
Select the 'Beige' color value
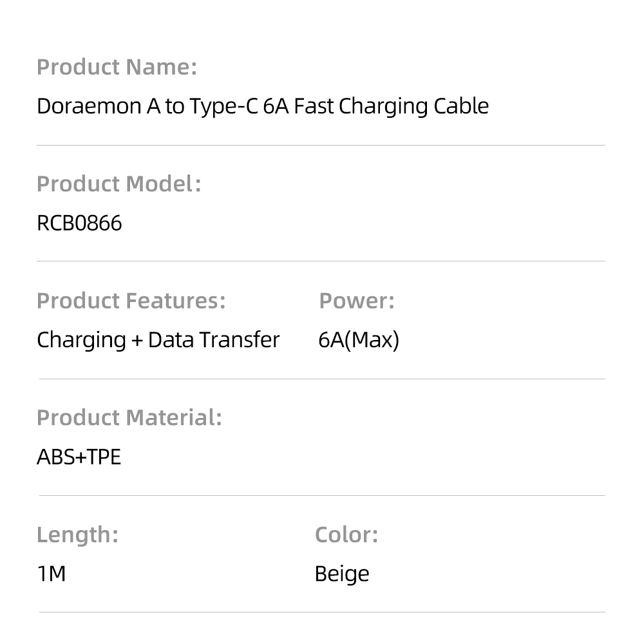[x=342, y=574]
